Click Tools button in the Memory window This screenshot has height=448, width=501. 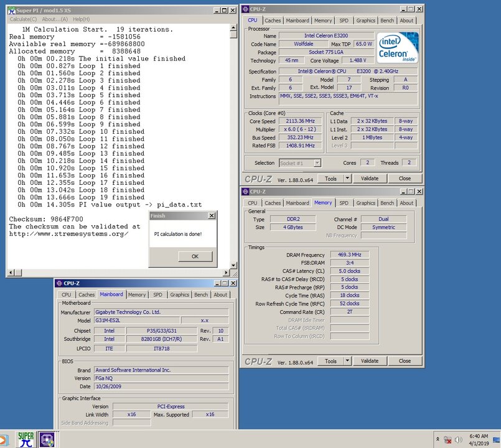click(x=330, y=361)
